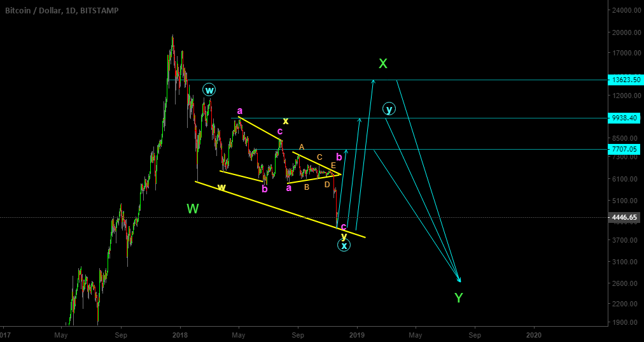Select the 9938.40 price level label
The height and width of the screenshot is (342, 644).
click(624, 118)
